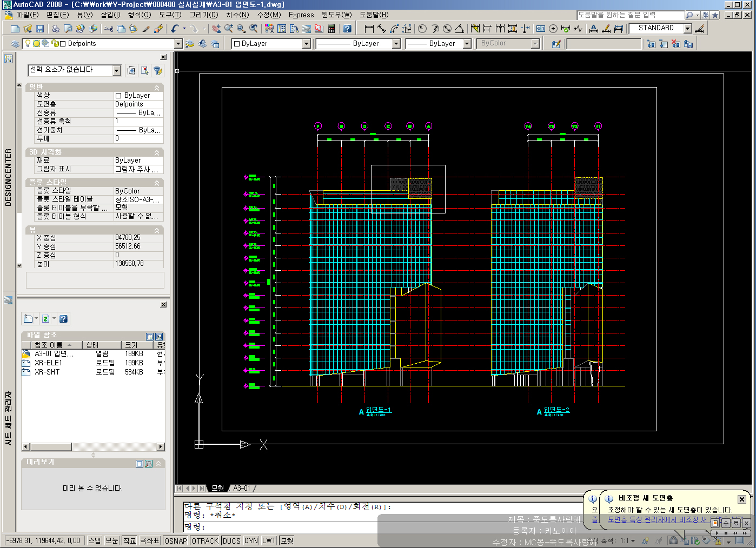Click the Save drawing icon

pyautogui.click(x=40, y=29)
